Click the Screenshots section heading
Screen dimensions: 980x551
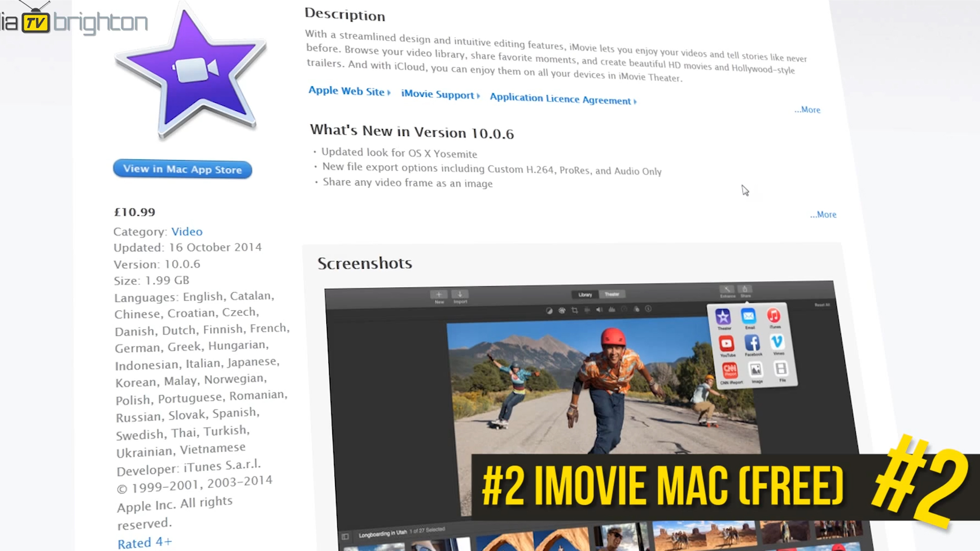[x=365, y=263]
